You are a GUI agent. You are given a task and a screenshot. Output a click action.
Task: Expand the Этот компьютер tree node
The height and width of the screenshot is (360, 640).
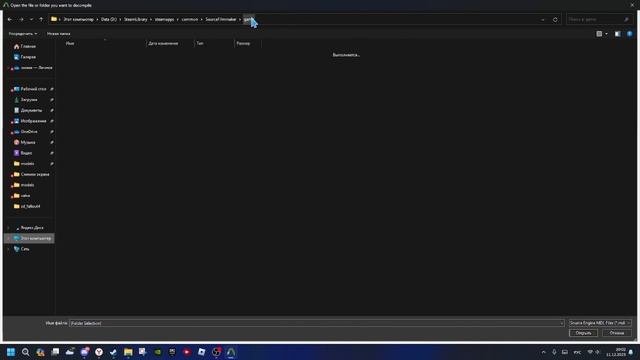point(8,238)
